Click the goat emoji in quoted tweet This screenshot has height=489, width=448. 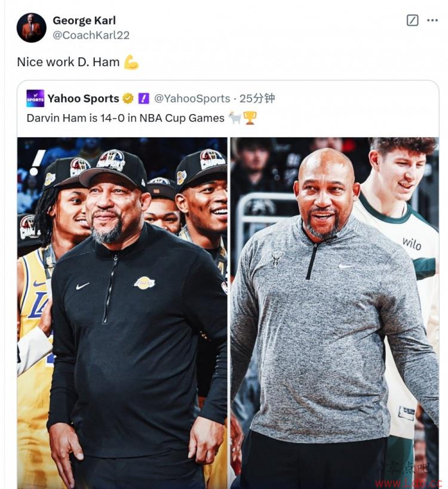(235, 118)
